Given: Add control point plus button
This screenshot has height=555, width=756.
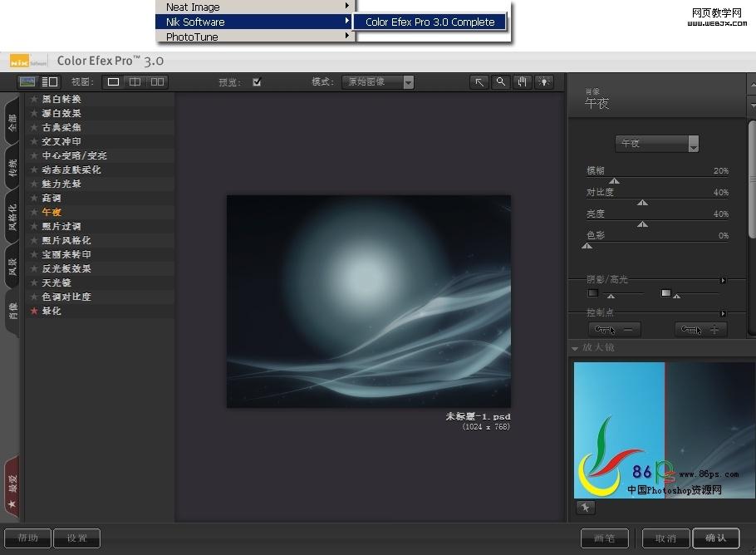Looking at the screenshot, I should [700, 330].
